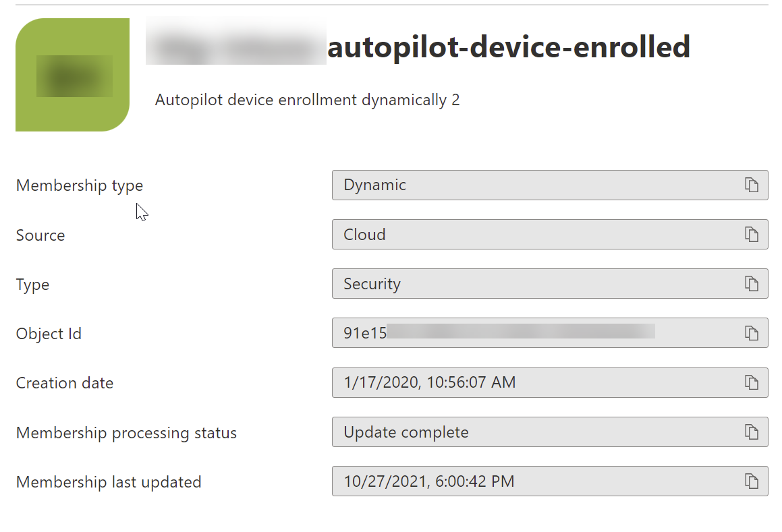Click the group description text

pos(307,100)
